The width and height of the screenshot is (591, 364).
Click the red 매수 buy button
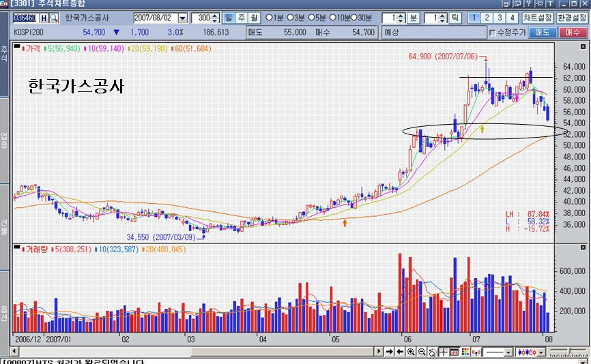pyautogui.click(x=573, y=33)
